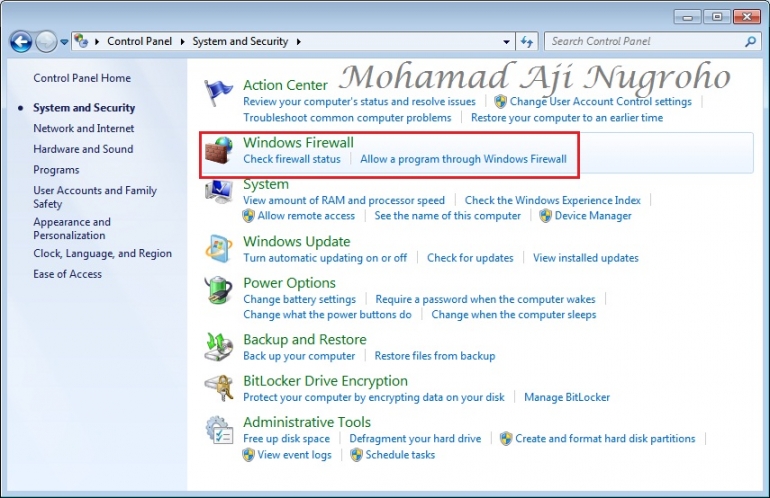Viewport: 770px width, 498px height.
Task: Click Allow remote access link
Action: (306, 216)
